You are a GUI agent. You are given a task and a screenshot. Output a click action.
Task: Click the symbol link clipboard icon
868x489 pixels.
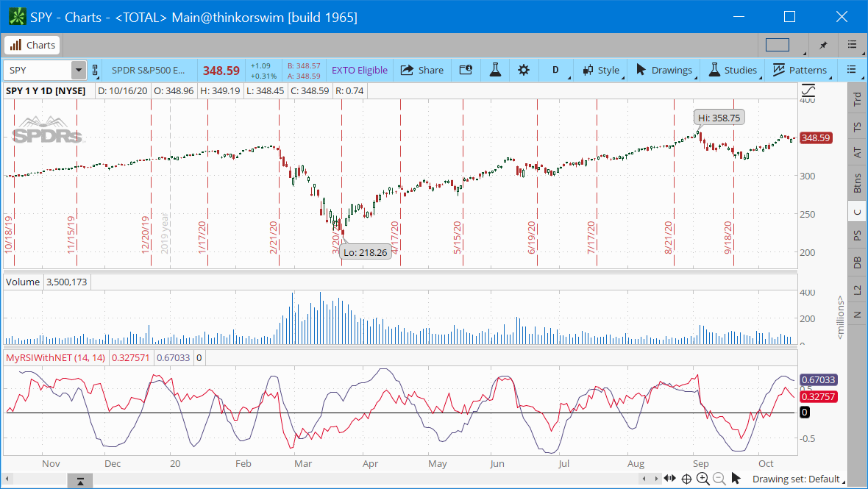pos(94,71)
